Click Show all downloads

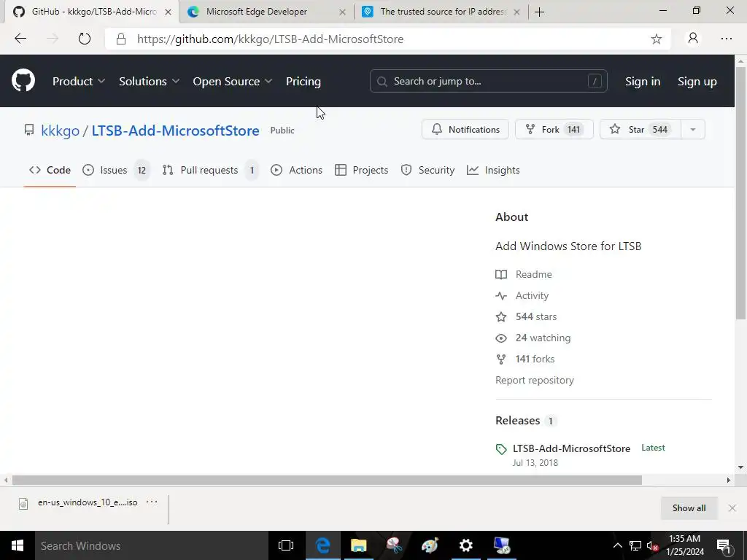click(x=689, y=508)
